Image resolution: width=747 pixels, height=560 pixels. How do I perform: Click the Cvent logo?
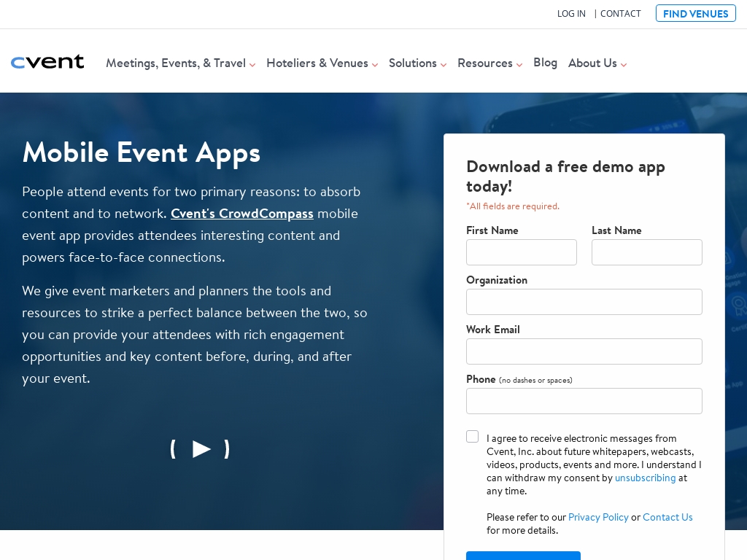47,62
